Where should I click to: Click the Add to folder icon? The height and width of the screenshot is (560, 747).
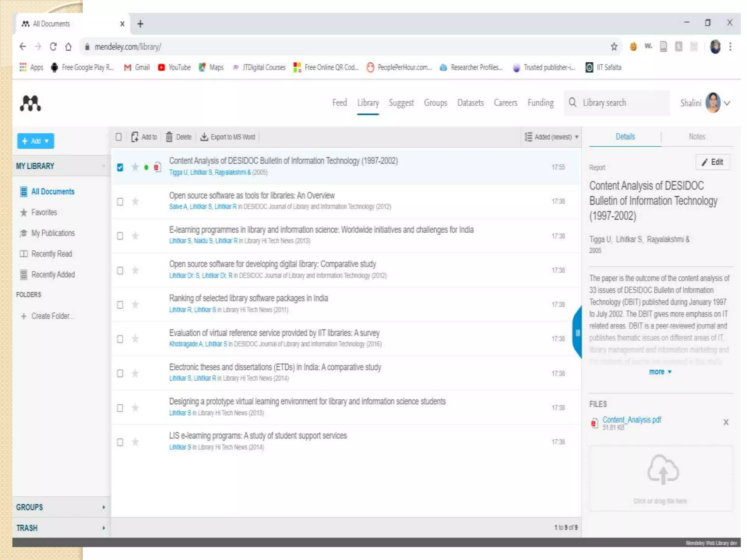click(x=135, y=137)
